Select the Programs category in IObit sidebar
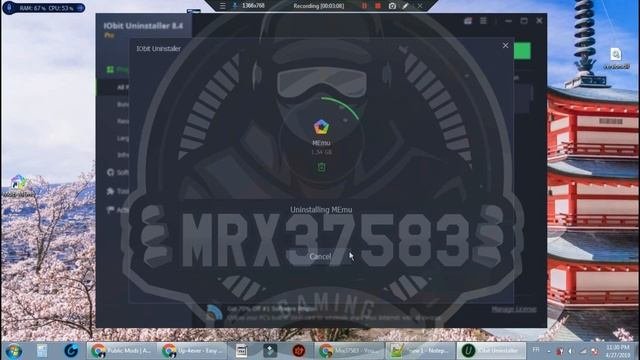640x360 pixels. click(117, 69)
